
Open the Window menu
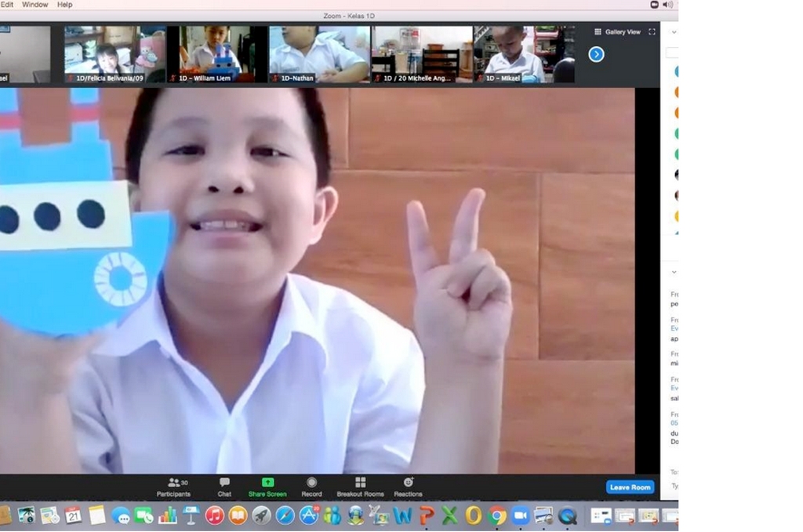(35, 5)
